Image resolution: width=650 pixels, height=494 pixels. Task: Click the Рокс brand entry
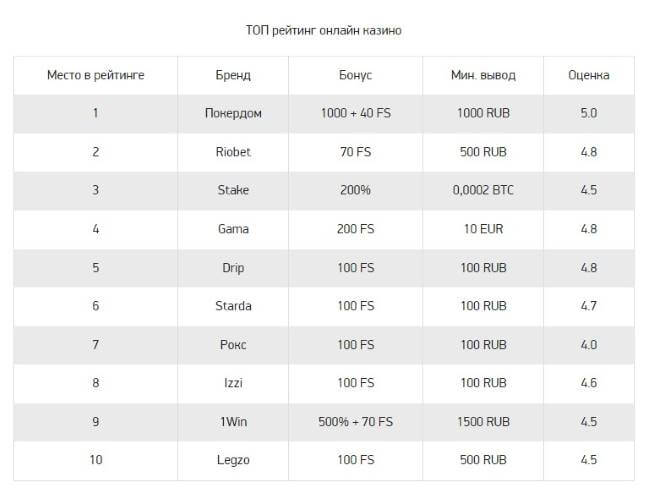[x=233, y=345]
